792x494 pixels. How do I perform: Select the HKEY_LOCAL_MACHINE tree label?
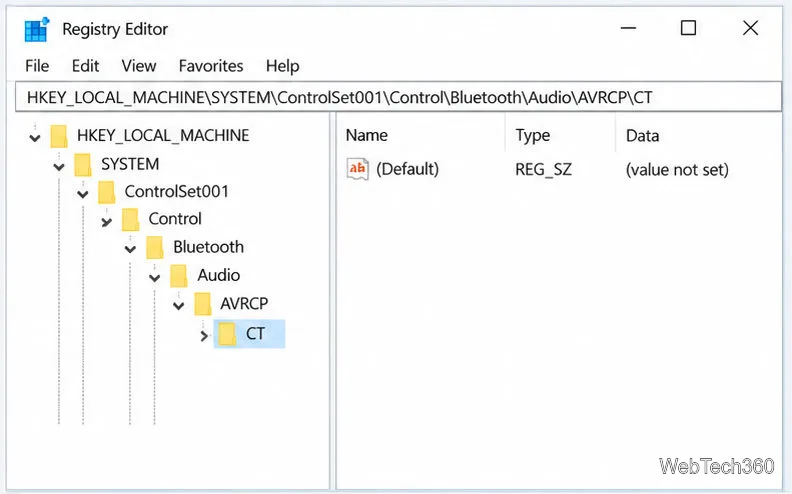[x=163, y=135]
